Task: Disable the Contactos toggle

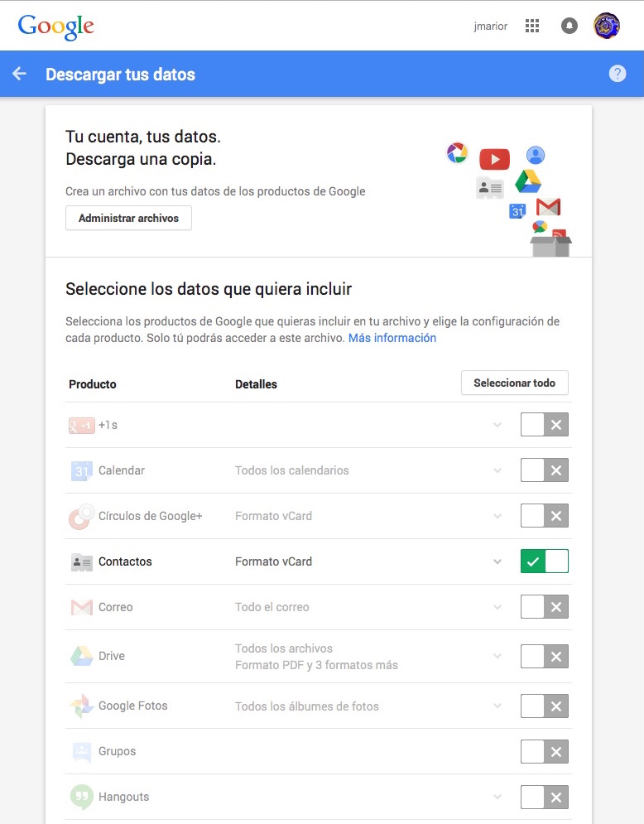Action: click(544, 561)
